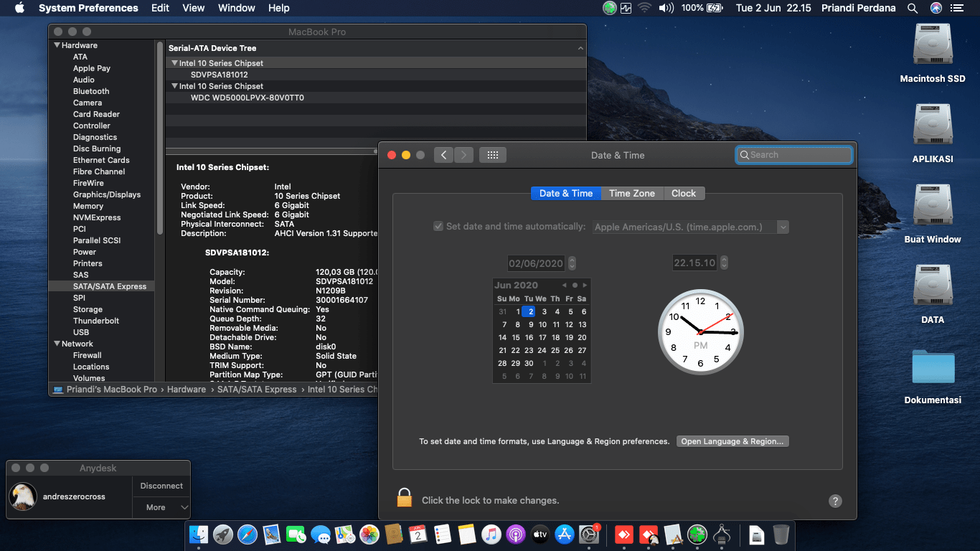Open Reminders list icon in dock

(443, 534)
